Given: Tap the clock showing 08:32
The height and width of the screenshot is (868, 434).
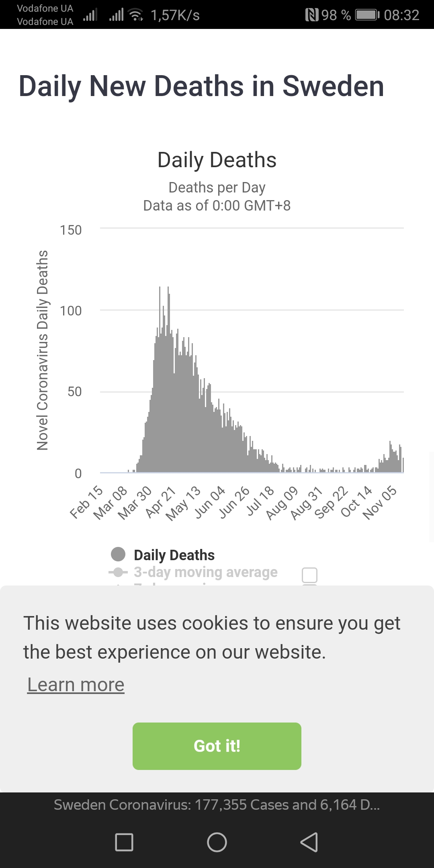Looking at the screenshot, I should pyautogui.click(x=401, y=15).
